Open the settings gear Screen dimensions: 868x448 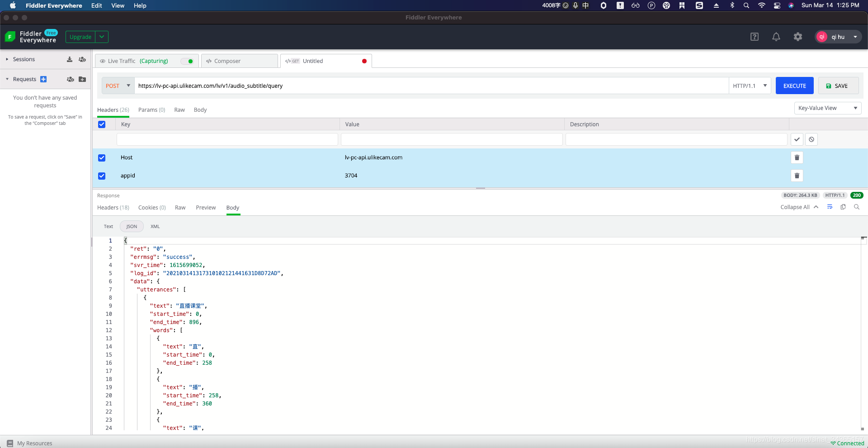coord(798,37)
